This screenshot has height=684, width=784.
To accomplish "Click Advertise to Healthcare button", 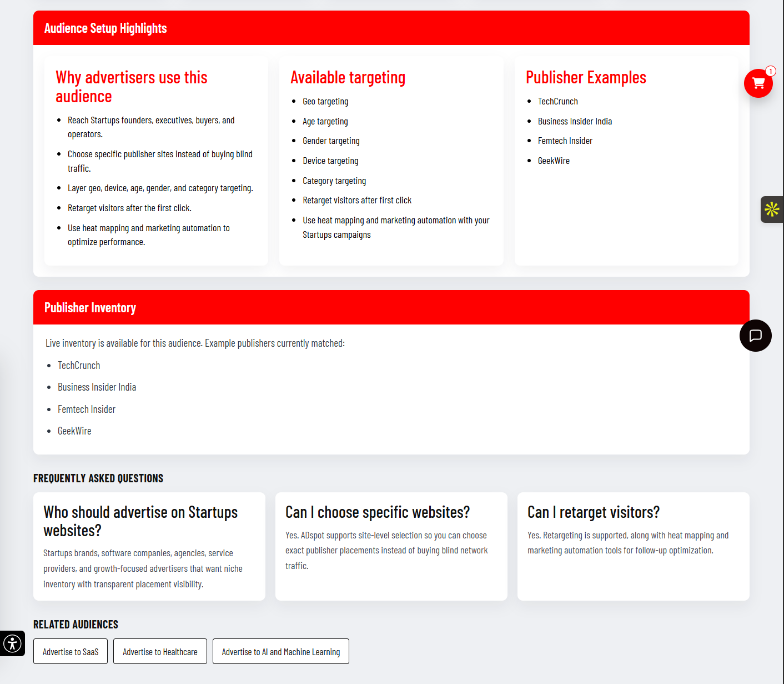I will pos(160,651).
